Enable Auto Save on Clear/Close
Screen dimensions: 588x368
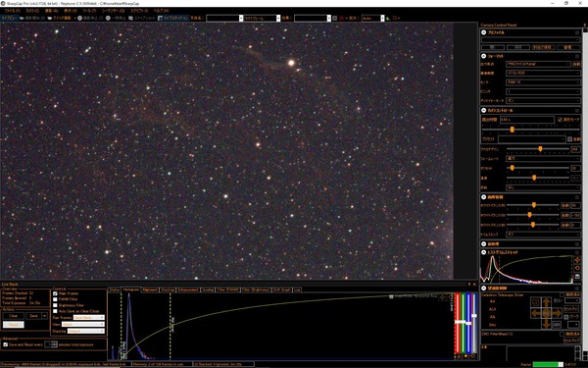coord(55,311)
